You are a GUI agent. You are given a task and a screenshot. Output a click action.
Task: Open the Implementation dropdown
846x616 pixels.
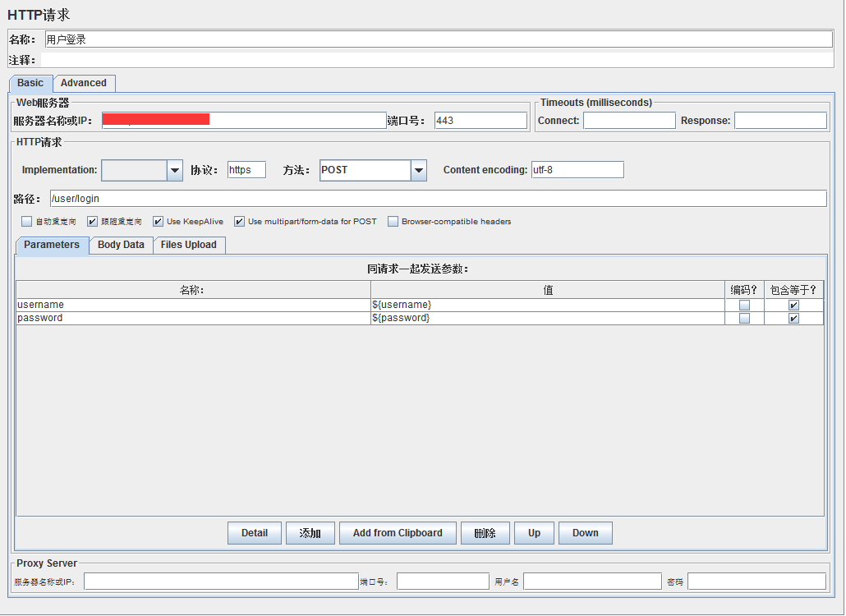(x=174, y=171)
